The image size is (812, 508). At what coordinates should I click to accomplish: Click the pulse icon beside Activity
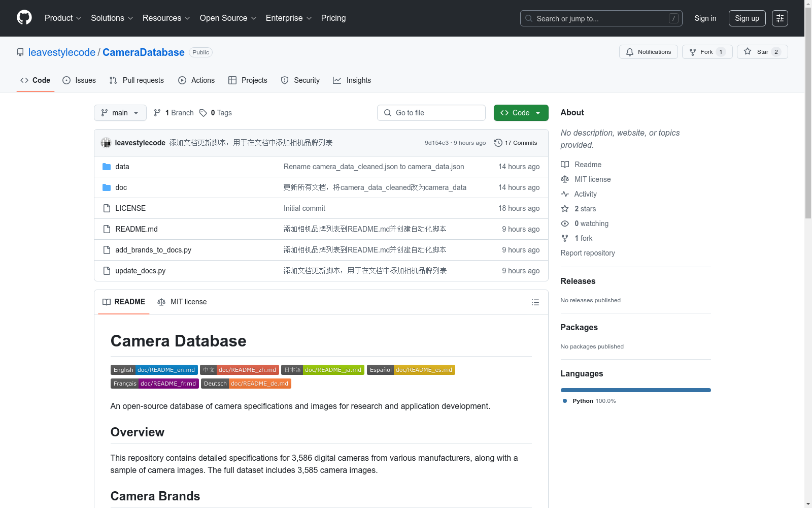565,194
